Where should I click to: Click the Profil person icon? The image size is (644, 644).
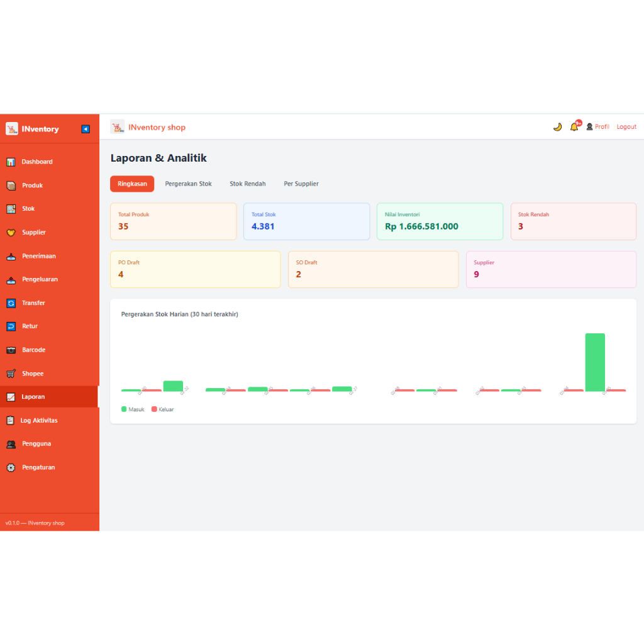click(589, 127)
